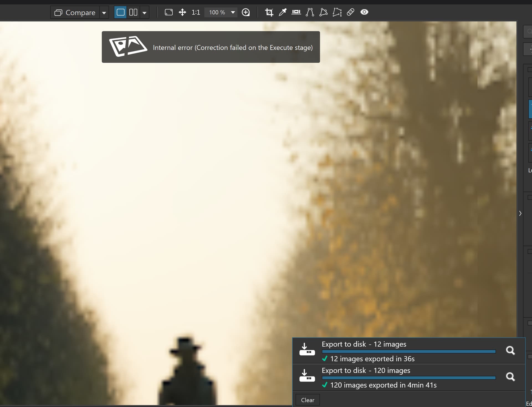The width and height of the screenshot is (532, 407).
Task: Select the Crop tool
Action: click(269, 12)
